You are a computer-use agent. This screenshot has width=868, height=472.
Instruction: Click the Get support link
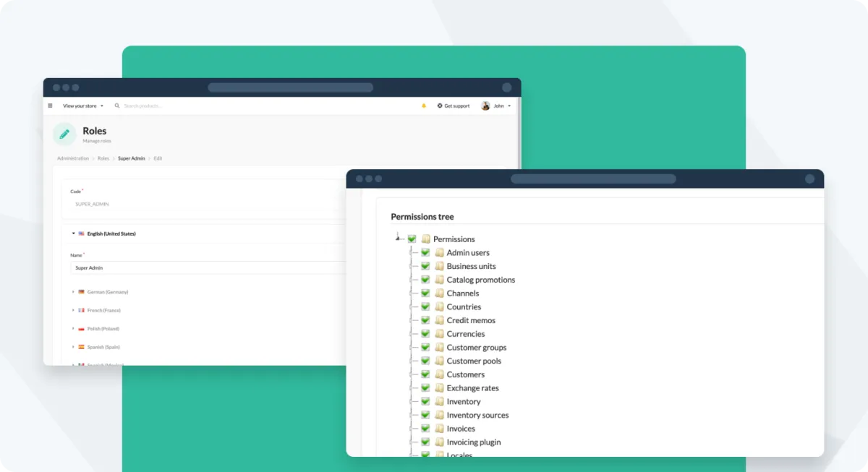coord(454,106)
